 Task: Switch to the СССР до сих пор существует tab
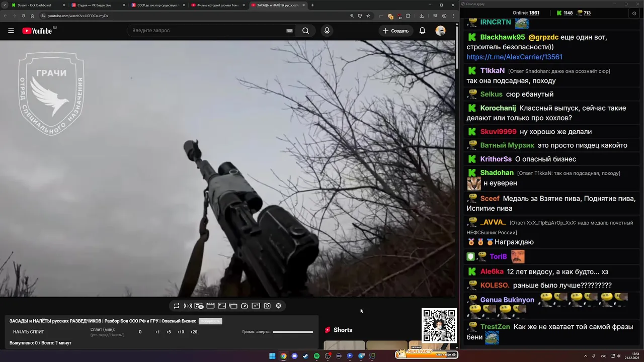point(158,5)
